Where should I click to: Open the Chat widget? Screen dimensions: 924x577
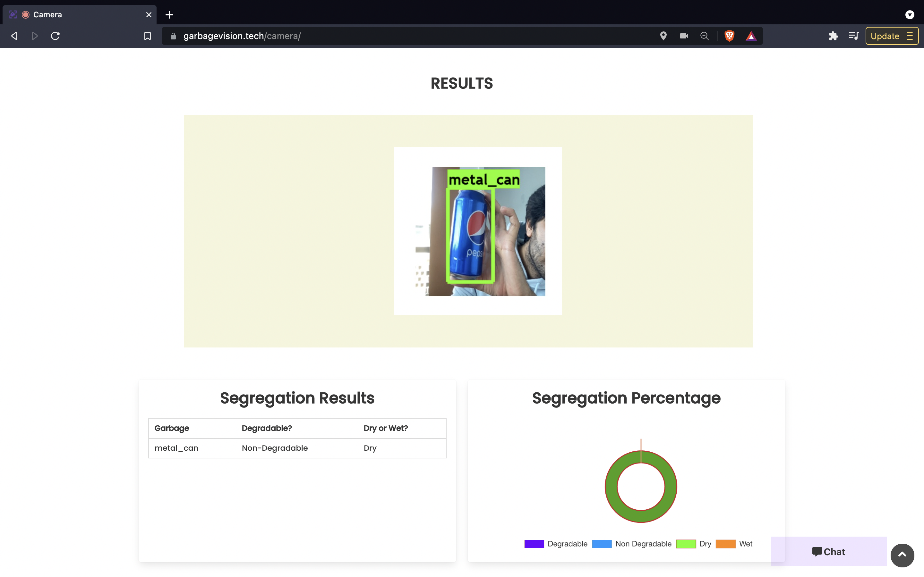[x=828, y=551]
